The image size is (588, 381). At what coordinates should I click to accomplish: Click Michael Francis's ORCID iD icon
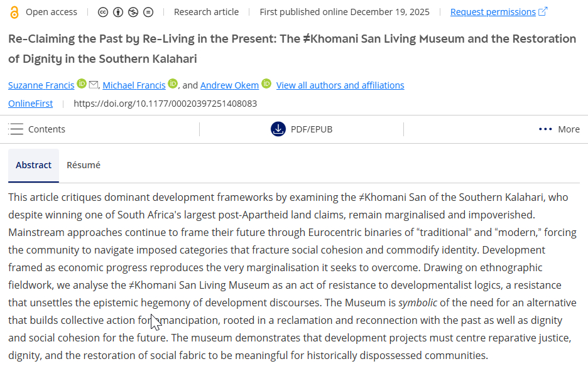point(173,84)
